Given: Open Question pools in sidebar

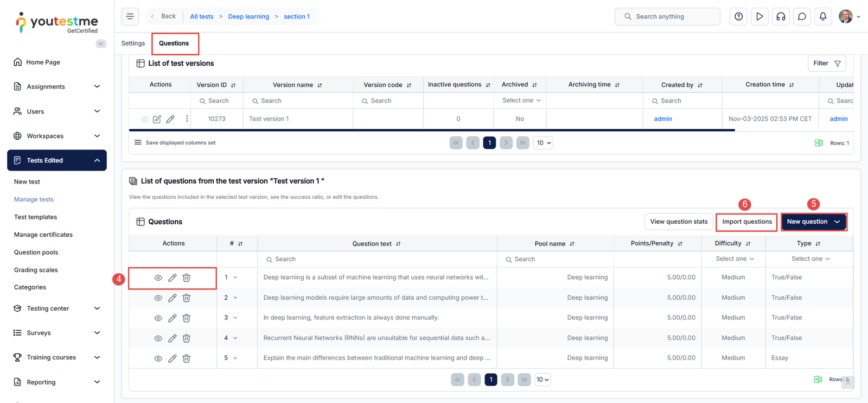Looking at the screenshot, I should [x=36, y=252].
